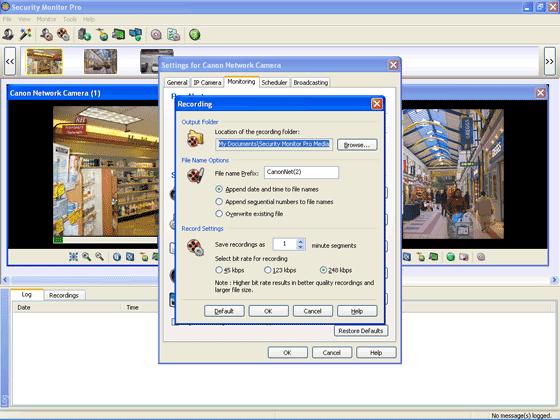Click the grey disc toolbar icon
Screen dimensions: 560x420
156,35
